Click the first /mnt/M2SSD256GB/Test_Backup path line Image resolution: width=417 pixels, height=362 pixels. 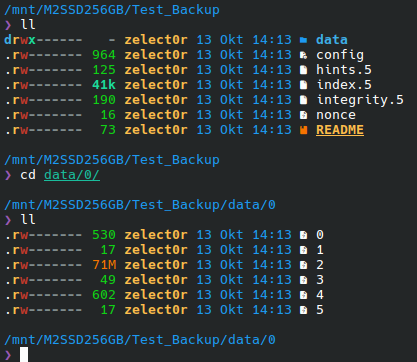(112, 10)
